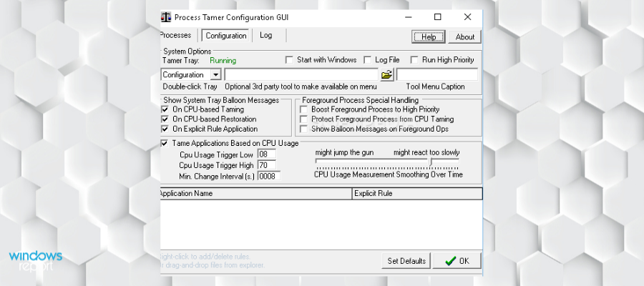Image resolution: width=644 pixels, height=286 pixels.
Task: Uncheck On CPU-based Taming balloon message
Action: (165, 109)
